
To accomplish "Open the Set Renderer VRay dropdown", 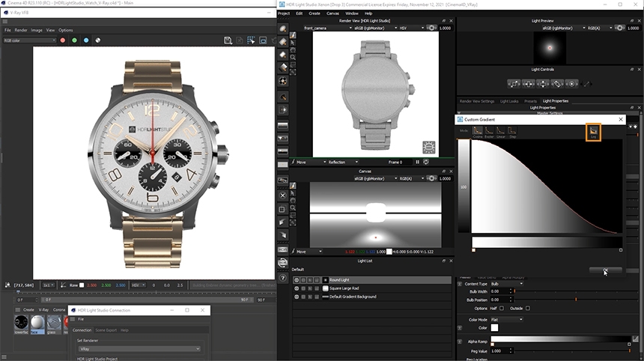I will [x=139, y=349].
